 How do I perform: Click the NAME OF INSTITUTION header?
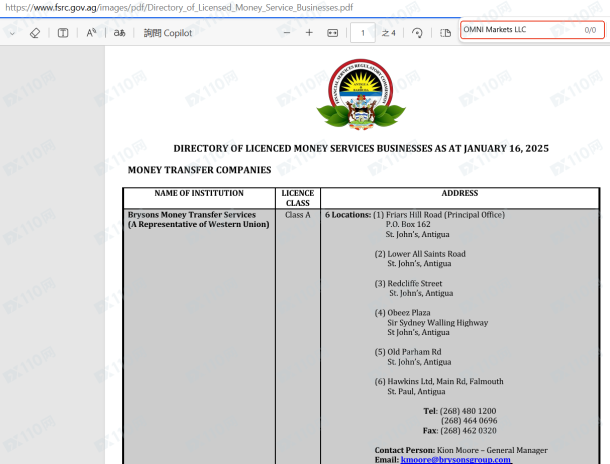[199, 193]
